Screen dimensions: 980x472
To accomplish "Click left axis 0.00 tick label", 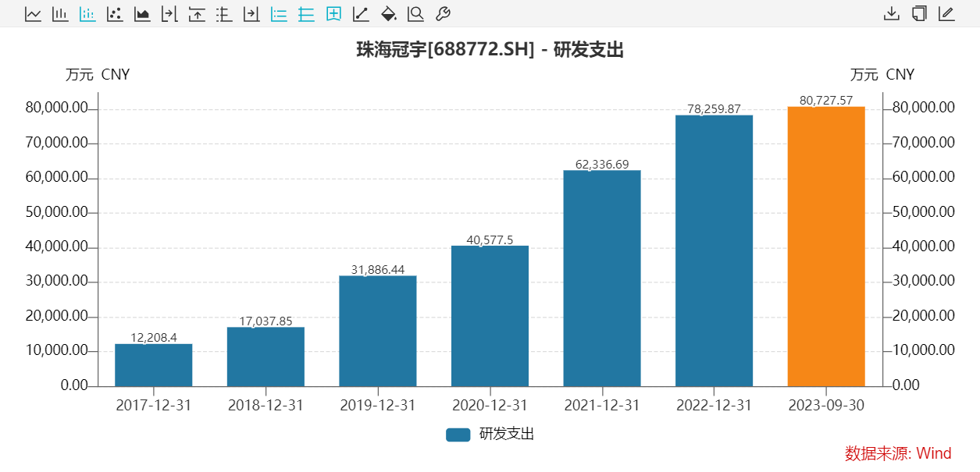I will (x=74, y=385).
